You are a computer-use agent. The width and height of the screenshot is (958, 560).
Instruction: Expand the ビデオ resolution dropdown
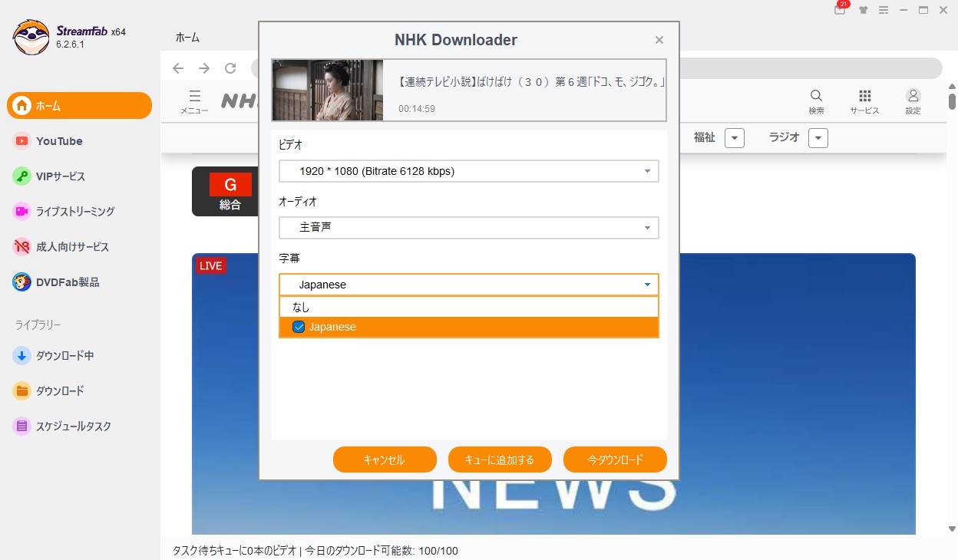[468, 171]
